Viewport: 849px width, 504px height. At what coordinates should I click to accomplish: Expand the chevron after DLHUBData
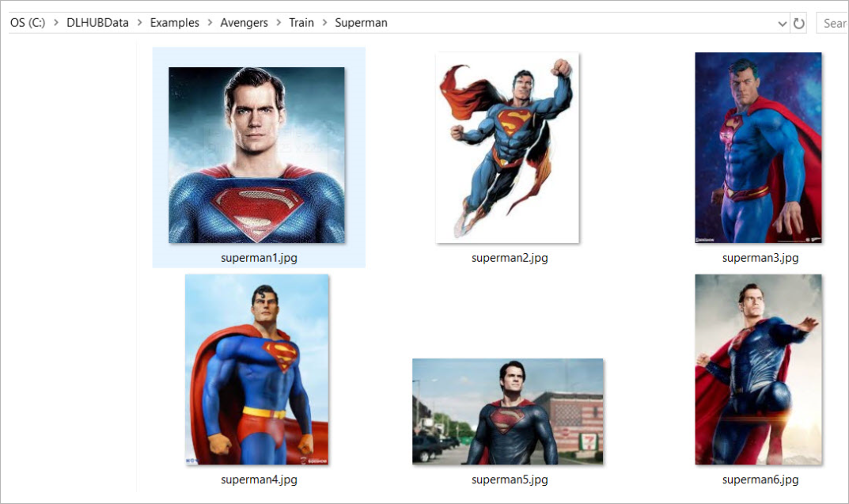pos(139,23)
